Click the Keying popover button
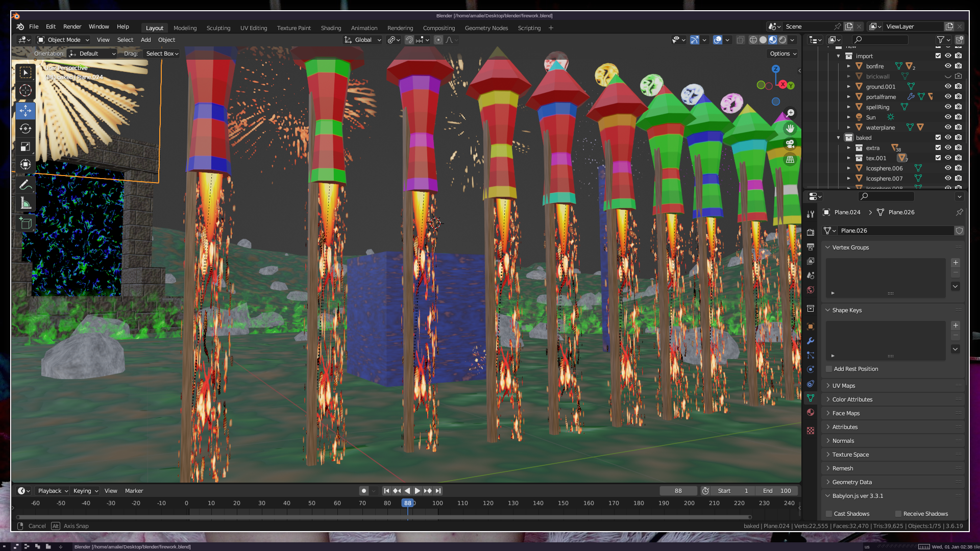This screenshot has height=551, width=980. coord(85,491)
